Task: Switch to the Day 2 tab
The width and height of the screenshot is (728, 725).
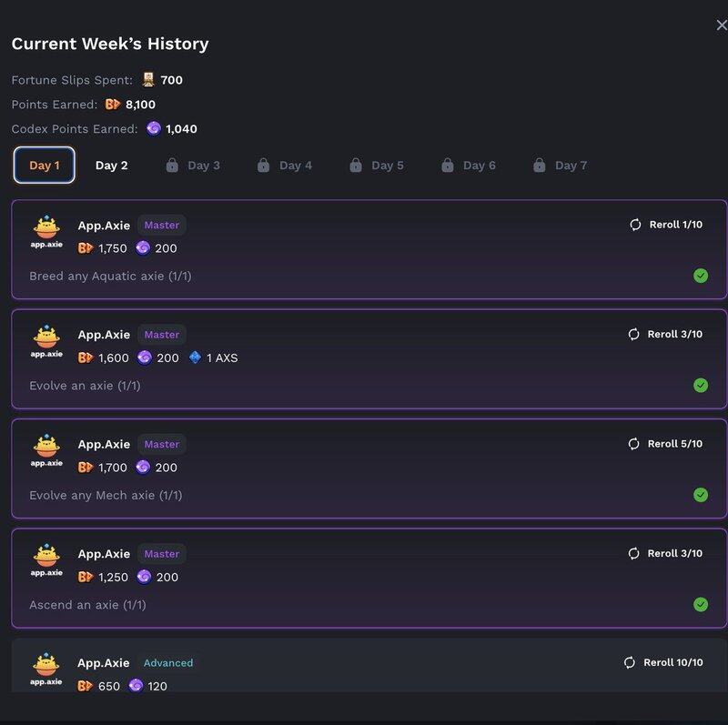Action: (x=111, y=166)
